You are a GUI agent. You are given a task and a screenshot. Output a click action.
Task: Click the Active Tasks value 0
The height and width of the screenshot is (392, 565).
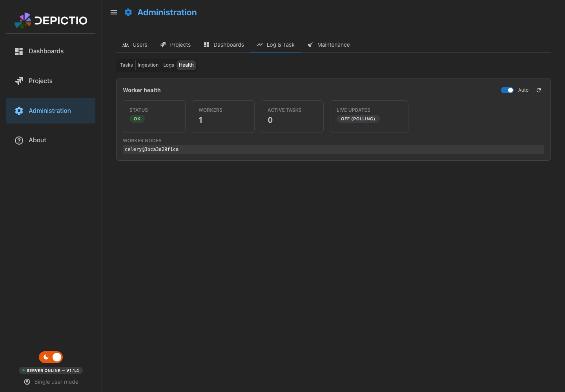270,120
